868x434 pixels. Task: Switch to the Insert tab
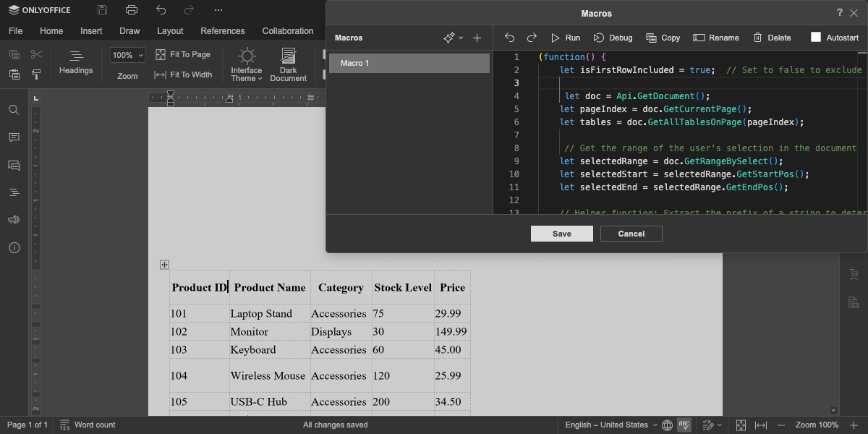pos(91,31)
